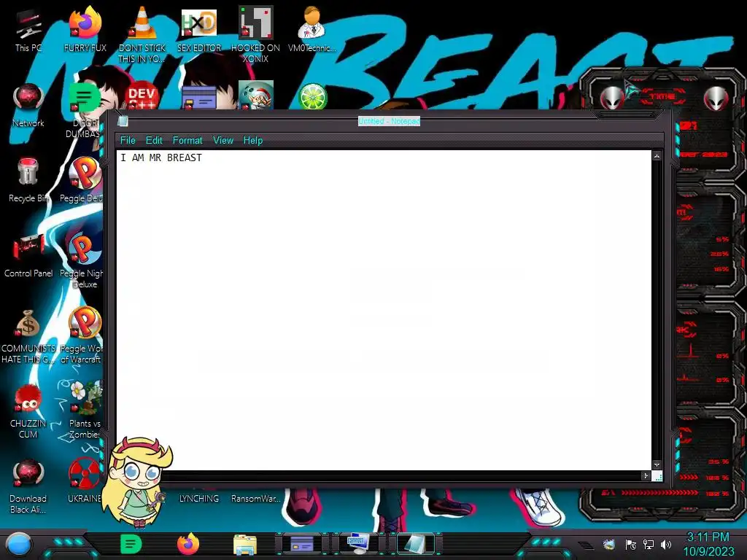
Task: Launch Firefox from the taskbar
Action: [188, 544]
